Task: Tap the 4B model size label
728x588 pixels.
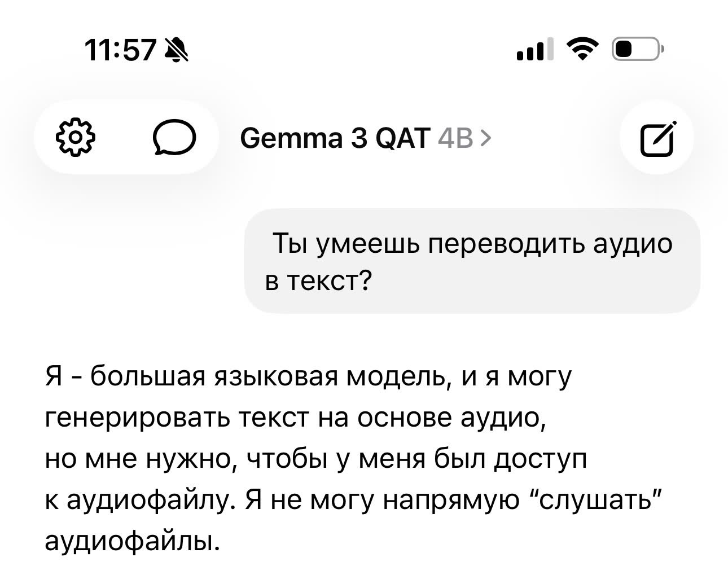Action: [455, 138]
